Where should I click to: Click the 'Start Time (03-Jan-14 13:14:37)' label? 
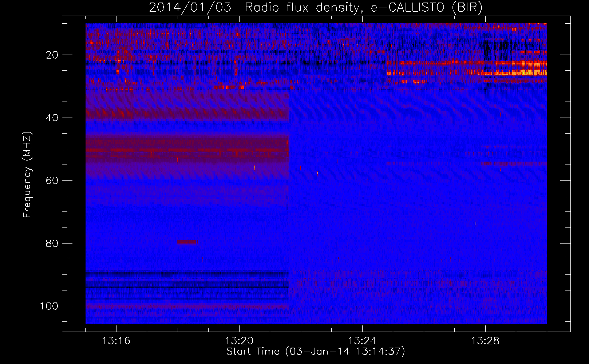point(316,352)
